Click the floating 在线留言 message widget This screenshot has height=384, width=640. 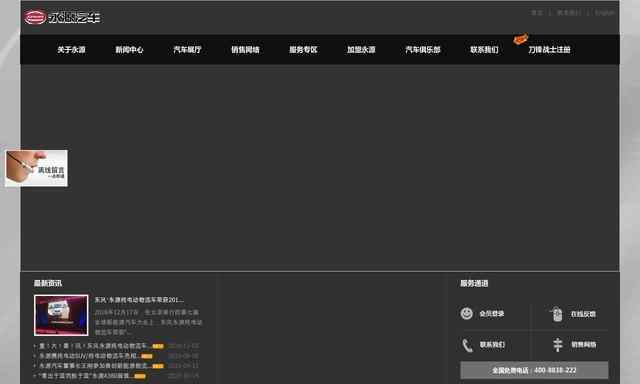click(x=36, y=168)
